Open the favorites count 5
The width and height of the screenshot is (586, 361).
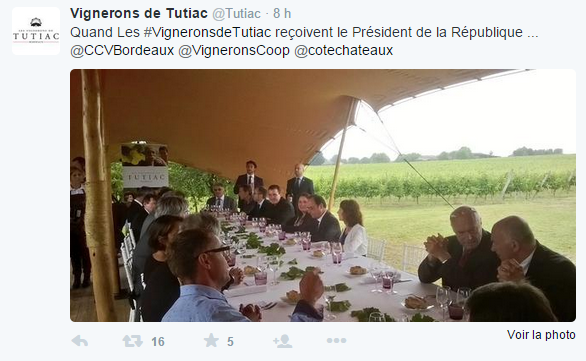(x=230, y=342)
